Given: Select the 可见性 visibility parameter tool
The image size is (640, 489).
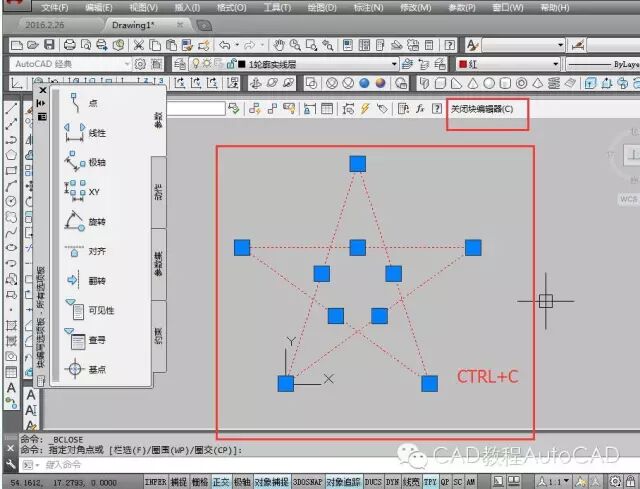Looking at the screenshot, I should click(90, 310).
